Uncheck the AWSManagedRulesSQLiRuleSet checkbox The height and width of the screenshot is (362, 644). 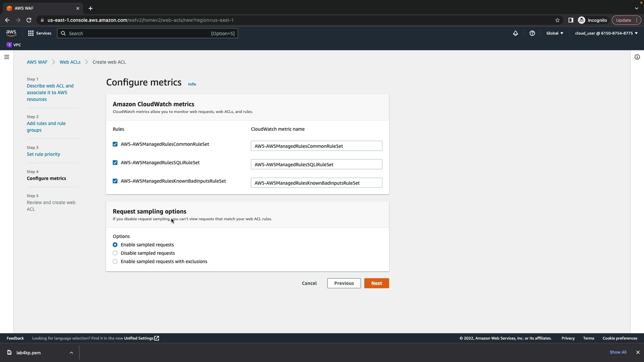pos(115,163)
